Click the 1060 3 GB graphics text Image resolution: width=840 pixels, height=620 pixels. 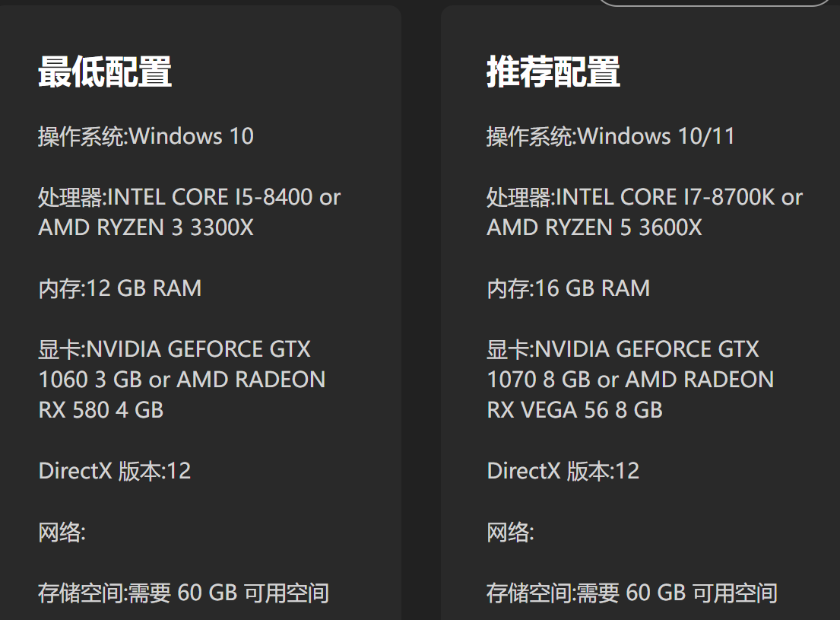tap(89, 380)
